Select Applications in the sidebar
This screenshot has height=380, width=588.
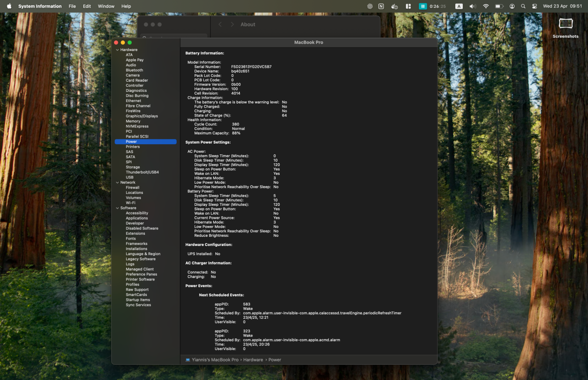137,218
